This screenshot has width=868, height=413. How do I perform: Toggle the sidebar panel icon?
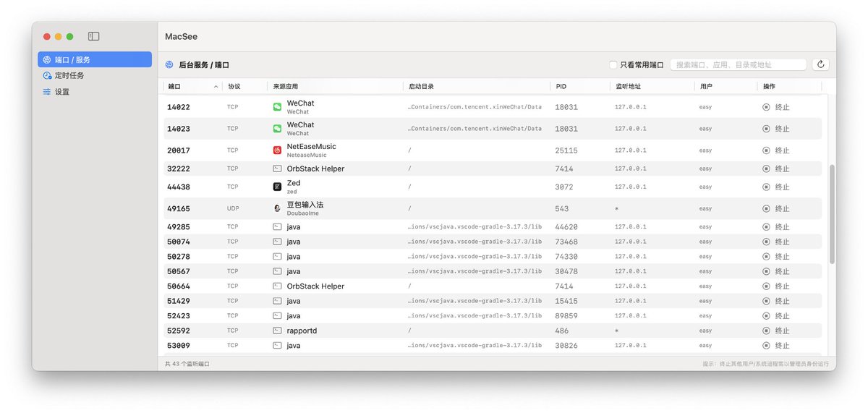94,36
